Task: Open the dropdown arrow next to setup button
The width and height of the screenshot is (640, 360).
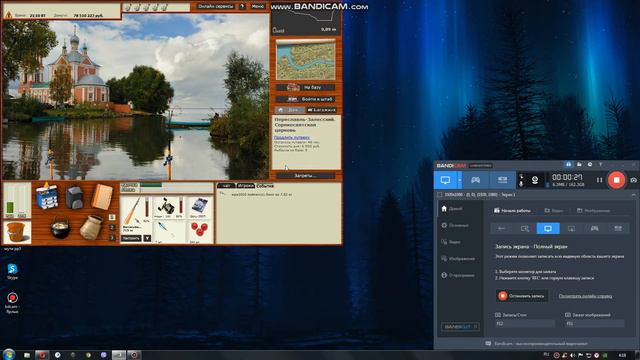Action: pyautogui.click(x=147, y=238)
